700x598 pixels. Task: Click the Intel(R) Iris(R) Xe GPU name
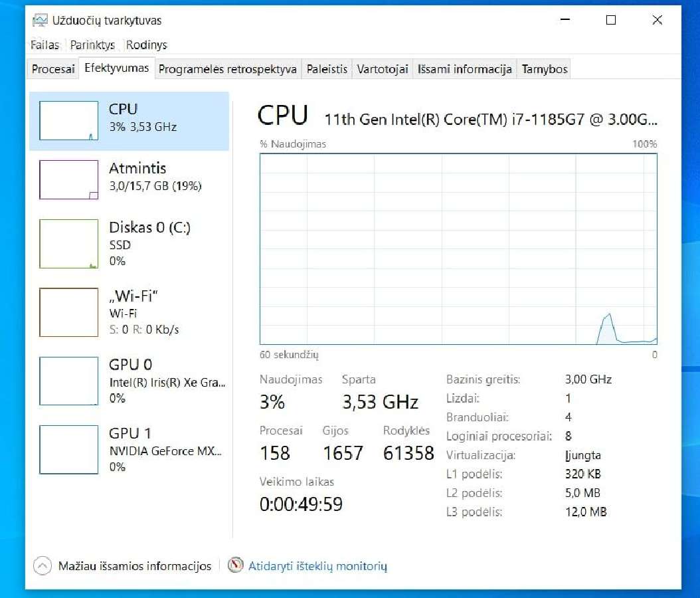(x=167, y=382)
